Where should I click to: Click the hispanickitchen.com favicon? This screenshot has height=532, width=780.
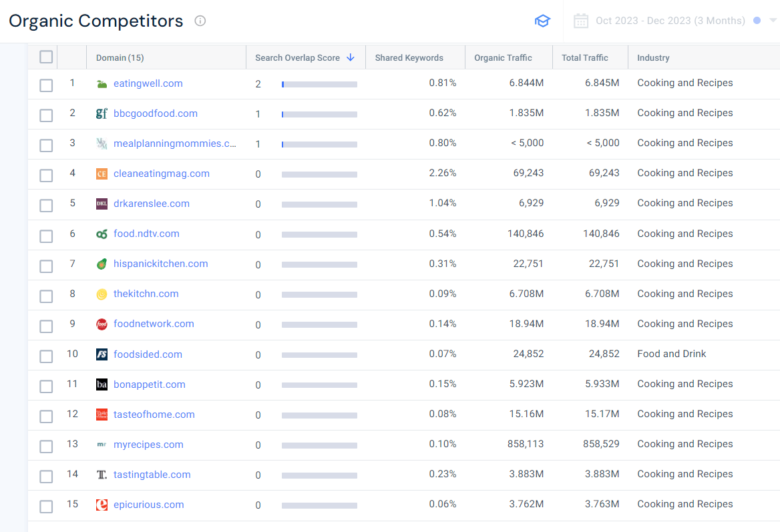102,264
